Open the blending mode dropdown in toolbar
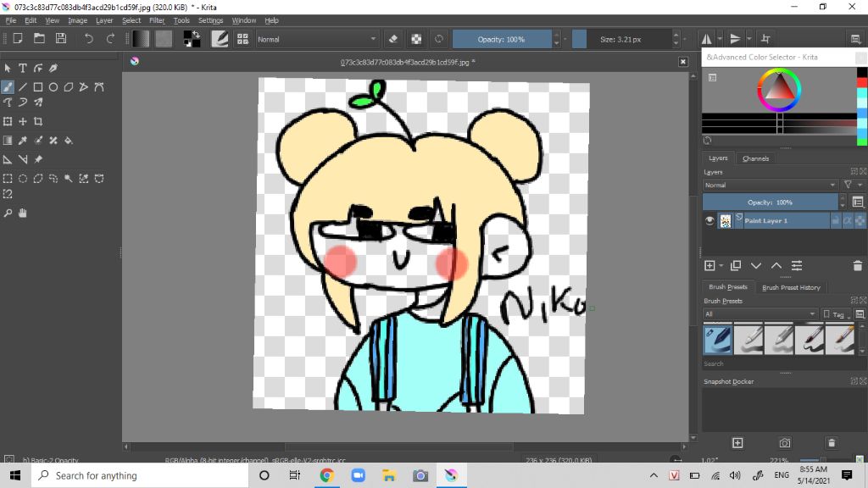 click(x=317, y=39)
